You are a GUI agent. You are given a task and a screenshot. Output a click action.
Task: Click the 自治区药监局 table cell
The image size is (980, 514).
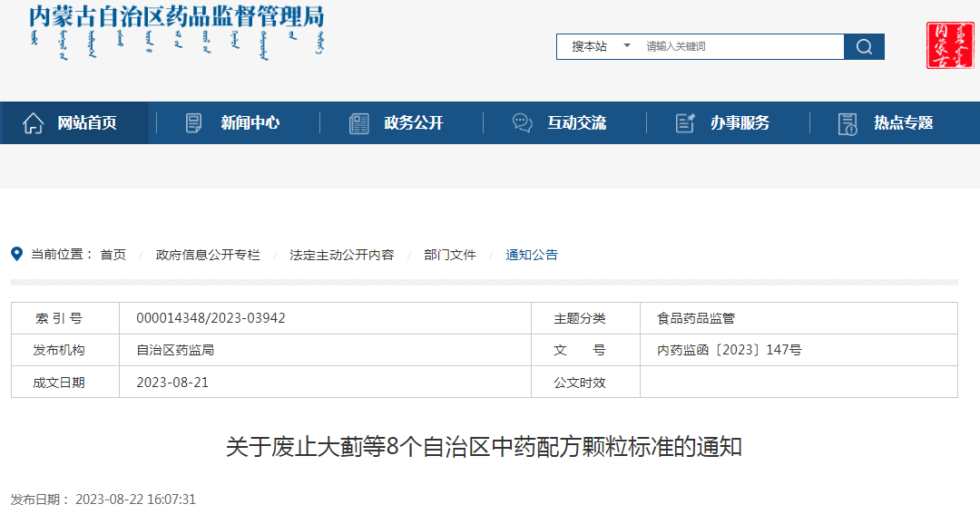[x=325, y=350]
